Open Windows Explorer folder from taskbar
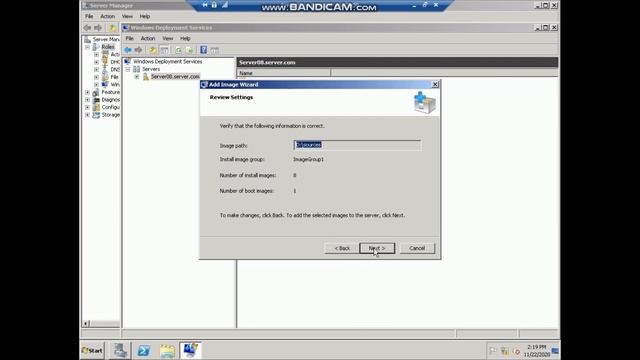Image resolution: width=640 pixels, height=360 pixels. pyautogui.click(x=167, y=350)
